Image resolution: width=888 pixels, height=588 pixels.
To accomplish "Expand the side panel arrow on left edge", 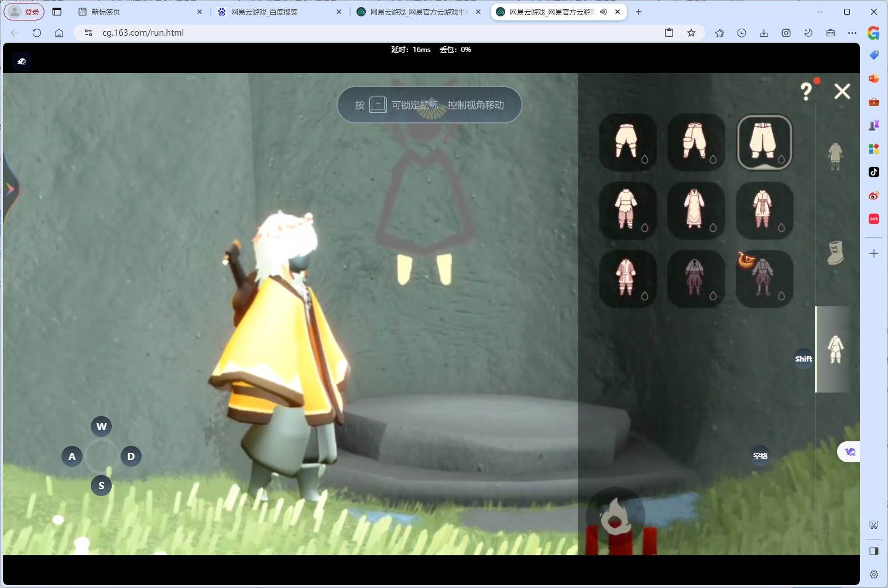I will click(x=10, y=189).
